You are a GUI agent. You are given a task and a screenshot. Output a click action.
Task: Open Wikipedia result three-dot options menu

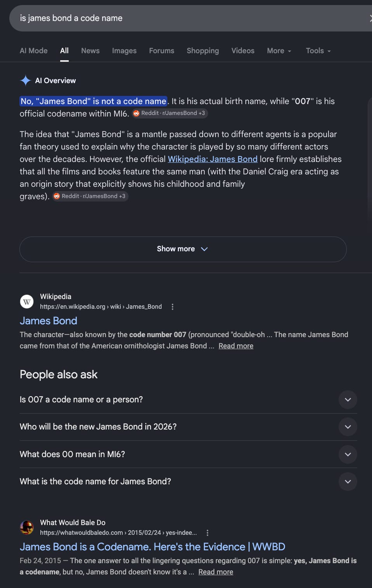click(x=172, y=307)
